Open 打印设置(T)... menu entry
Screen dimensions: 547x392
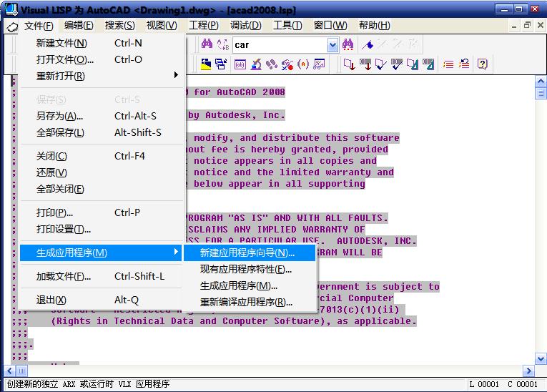tap(101, 229)
